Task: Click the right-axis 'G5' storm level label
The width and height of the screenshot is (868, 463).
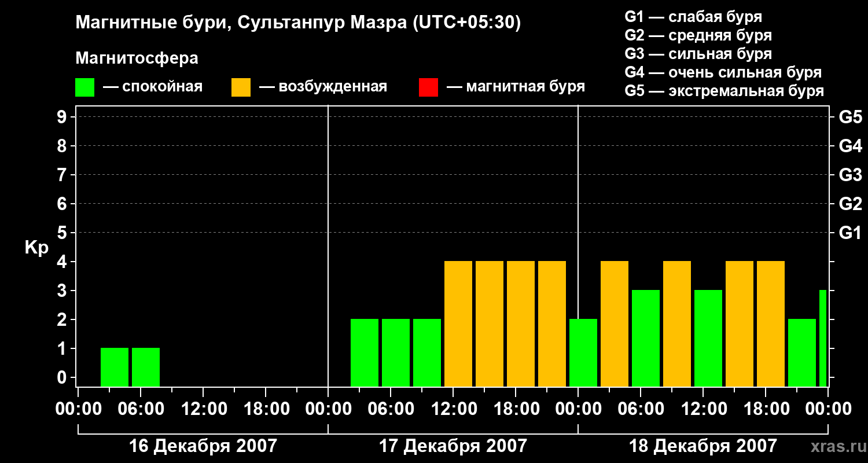Action: tap(851, 117)
